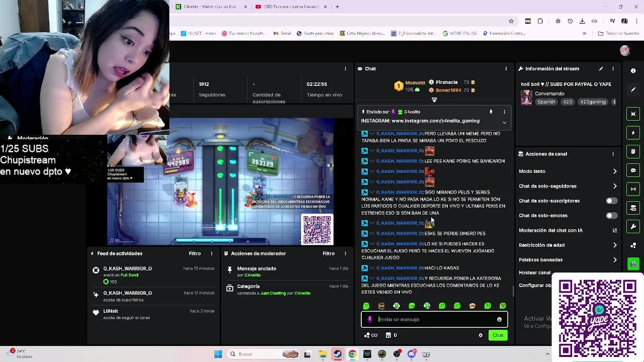This screenshot has width=644, height=362.
Task: Click the camera-frame icon in the right sidebar
Action: pos(633,114)
